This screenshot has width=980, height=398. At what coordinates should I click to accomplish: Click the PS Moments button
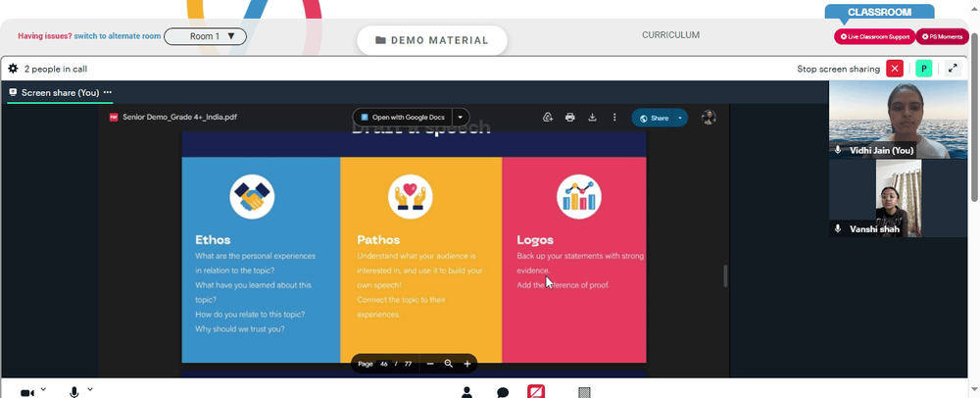click(942, 37)
